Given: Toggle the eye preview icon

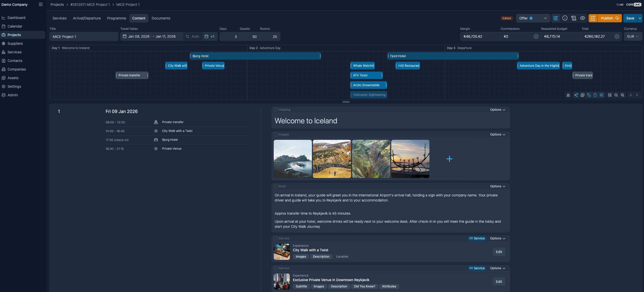Looking at the screenshot, I should coord(582,18).
